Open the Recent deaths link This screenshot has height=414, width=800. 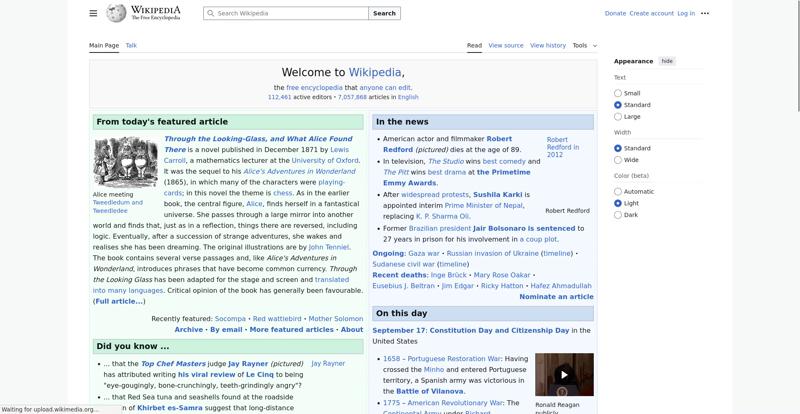[400, 275]
